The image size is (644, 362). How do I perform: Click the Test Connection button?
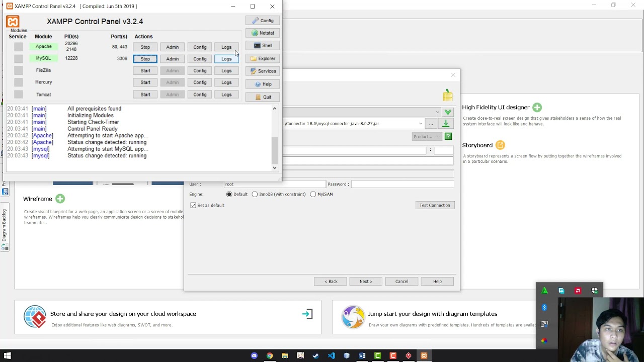click(x=435, y=205)
